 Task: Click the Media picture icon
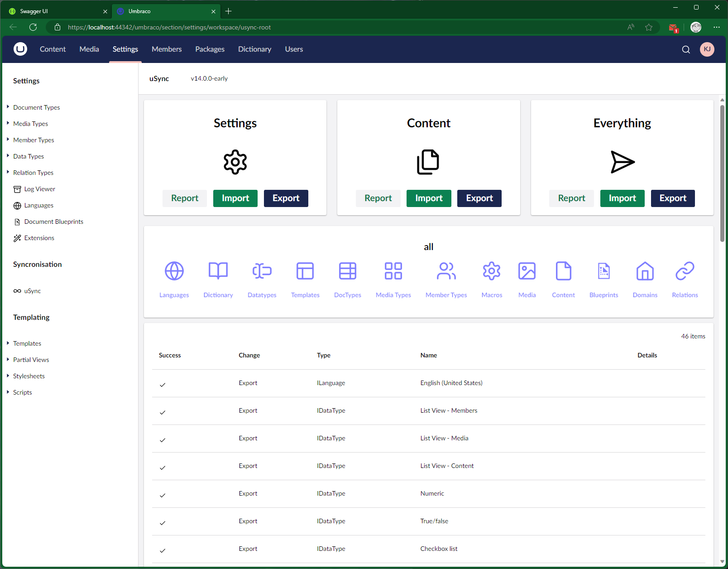coord(527,271)
